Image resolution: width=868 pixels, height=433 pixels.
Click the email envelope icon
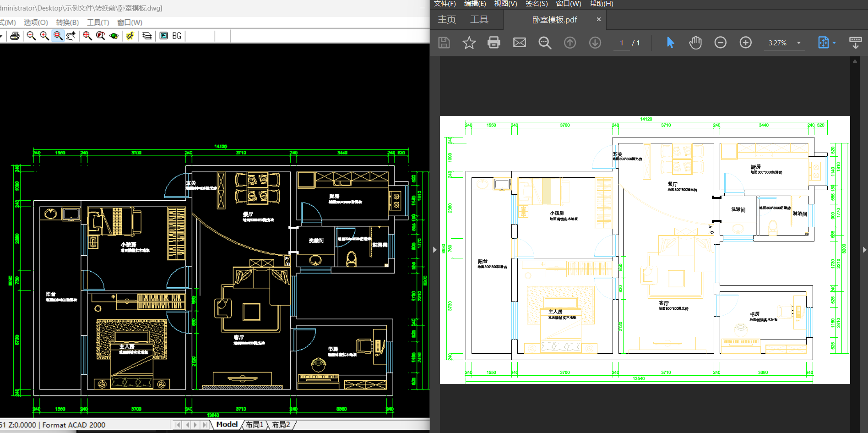pyautogui.click(x=519, y=43)
